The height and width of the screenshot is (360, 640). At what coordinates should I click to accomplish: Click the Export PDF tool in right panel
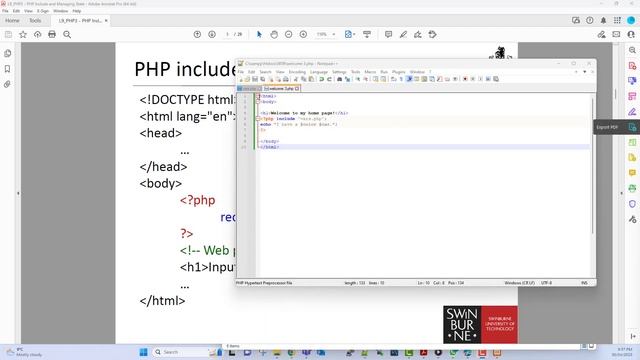(x=632, y=127)
